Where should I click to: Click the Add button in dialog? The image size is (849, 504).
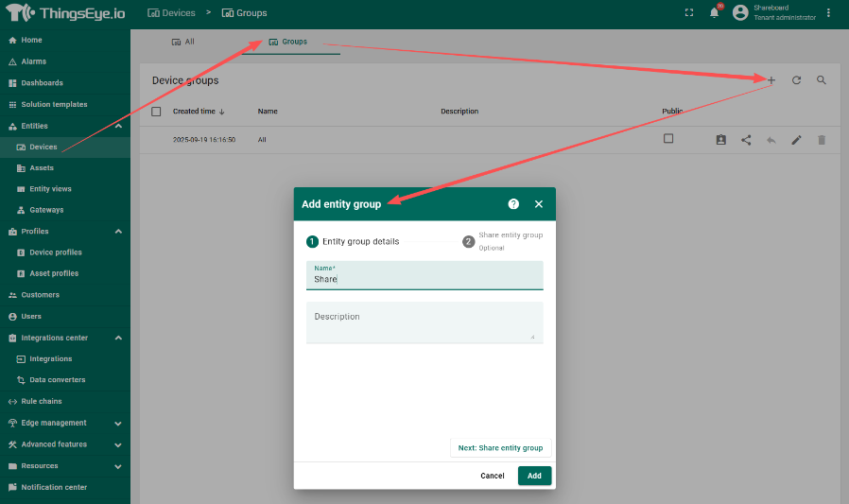pyautogui.click(x=534, y=476)
